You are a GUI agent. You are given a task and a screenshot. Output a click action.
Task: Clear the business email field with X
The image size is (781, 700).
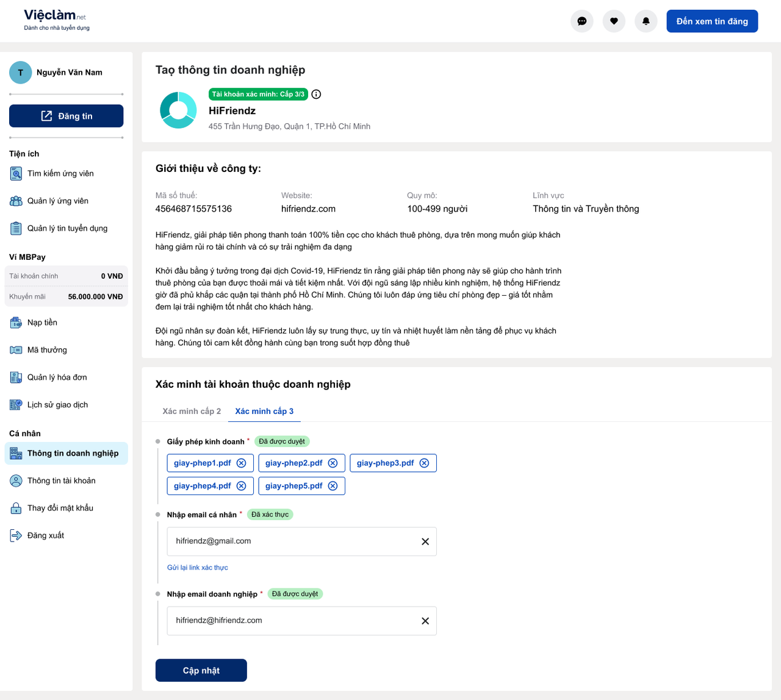click(425, 621)
